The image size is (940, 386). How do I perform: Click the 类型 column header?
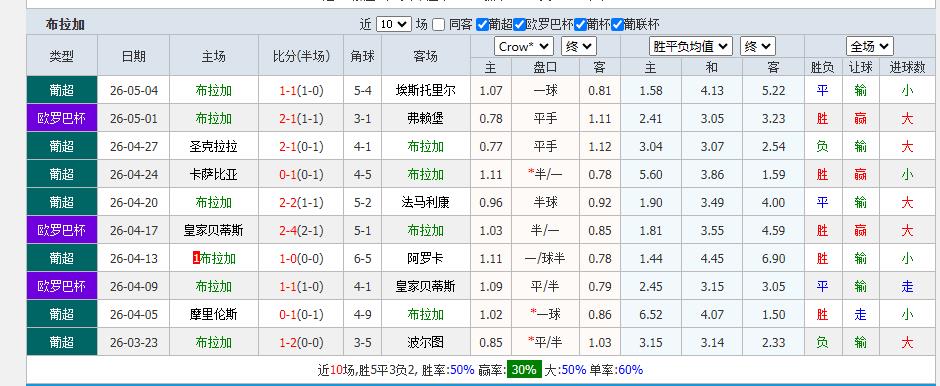tap(62, 56)
